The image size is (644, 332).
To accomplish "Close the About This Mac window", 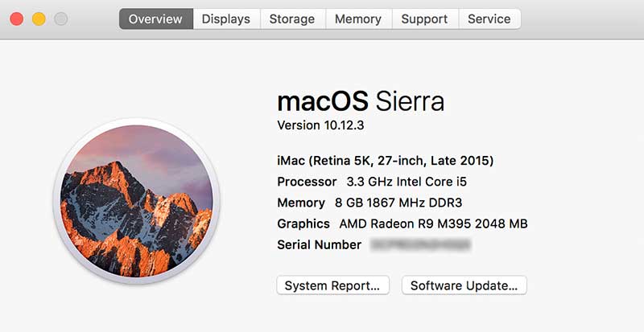I will 16,18.
